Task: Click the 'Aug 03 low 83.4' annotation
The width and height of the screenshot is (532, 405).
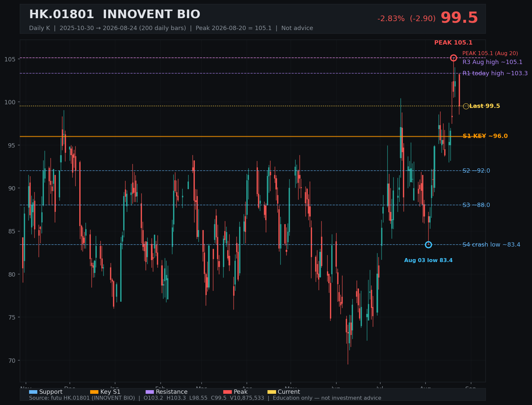Action: click(x=428, y=260)
